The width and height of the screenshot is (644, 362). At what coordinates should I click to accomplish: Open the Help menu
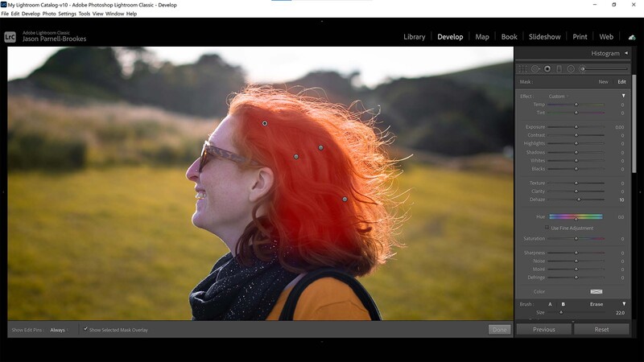pyautogui.click(x=131, y=14)
